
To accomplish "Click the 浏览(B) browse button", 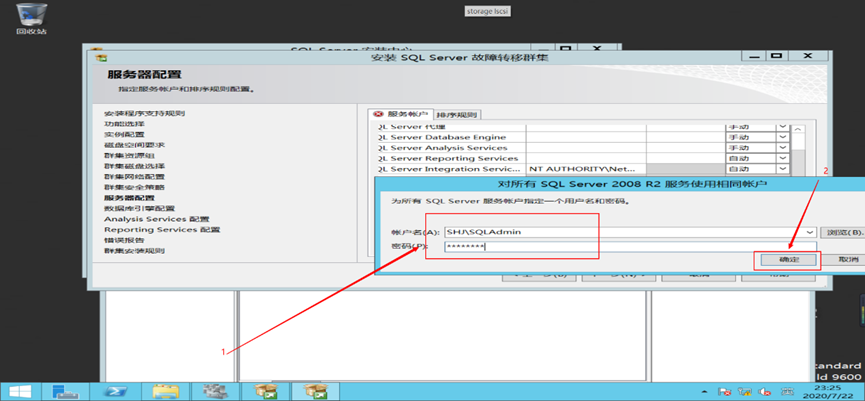I will [842, 232].
